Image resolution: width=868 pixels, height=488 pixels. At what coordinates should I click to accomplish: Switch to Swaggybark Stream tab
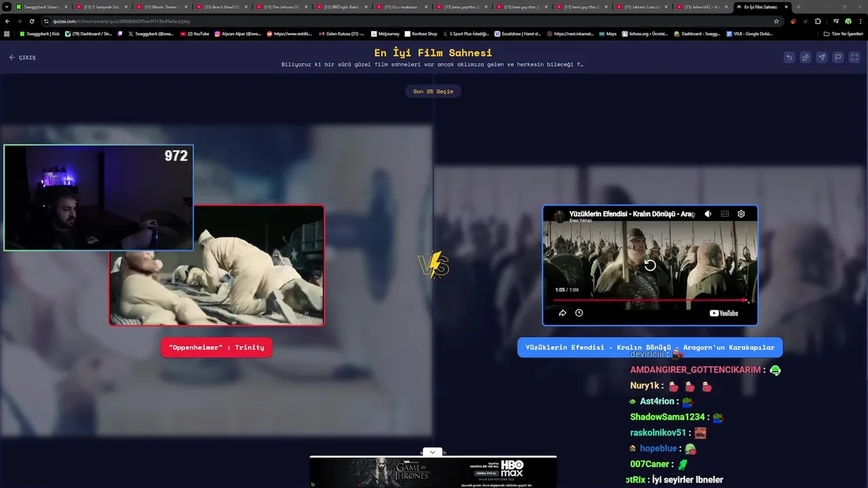[x=42, y=7]
